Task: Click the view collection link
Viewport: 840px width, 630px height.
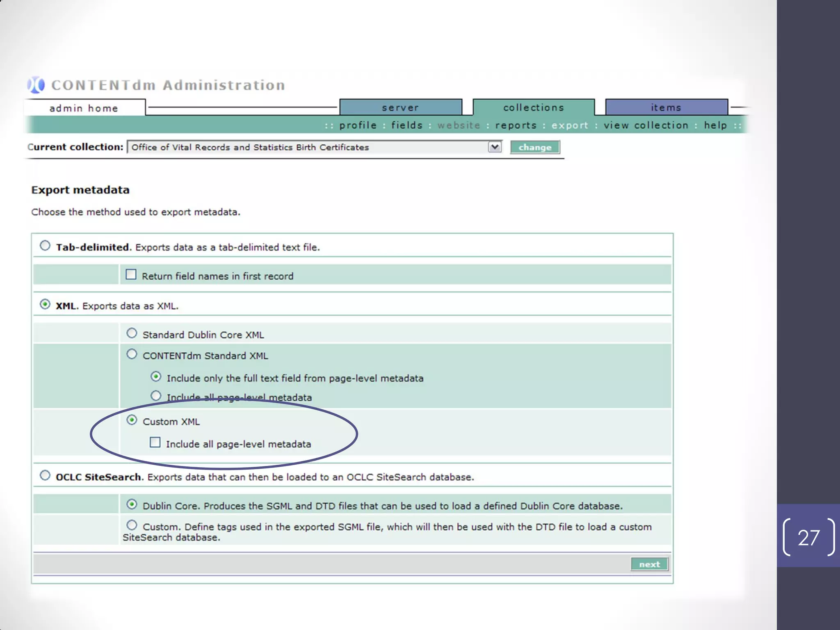Action: (646, 125)
